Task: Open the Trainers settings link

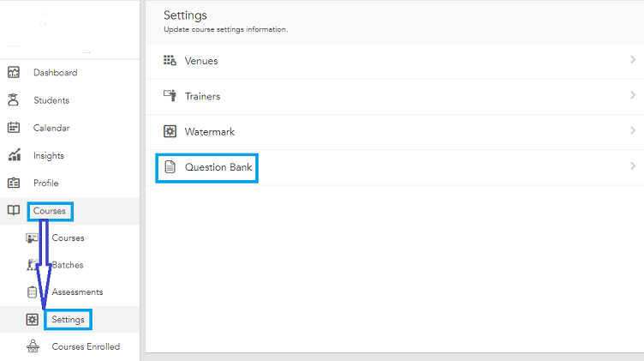Action: click(202, 96)
